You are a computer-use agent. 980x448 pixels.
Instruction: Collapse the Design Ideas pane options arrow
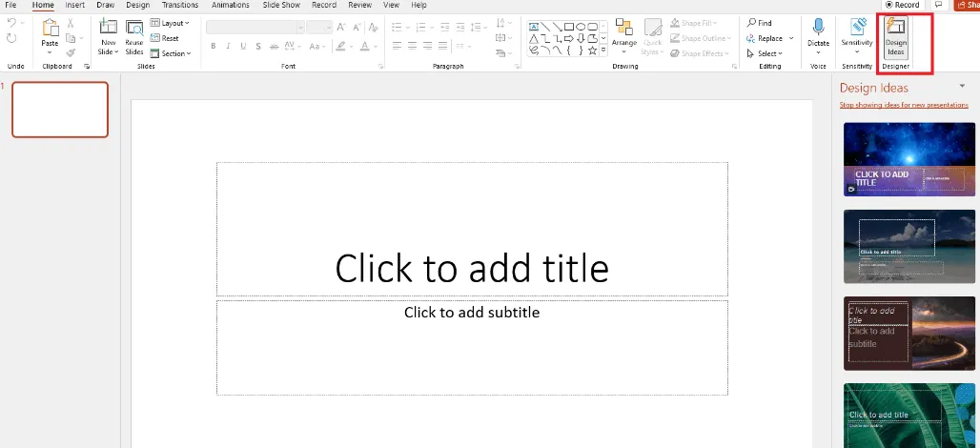pos(962,87)
